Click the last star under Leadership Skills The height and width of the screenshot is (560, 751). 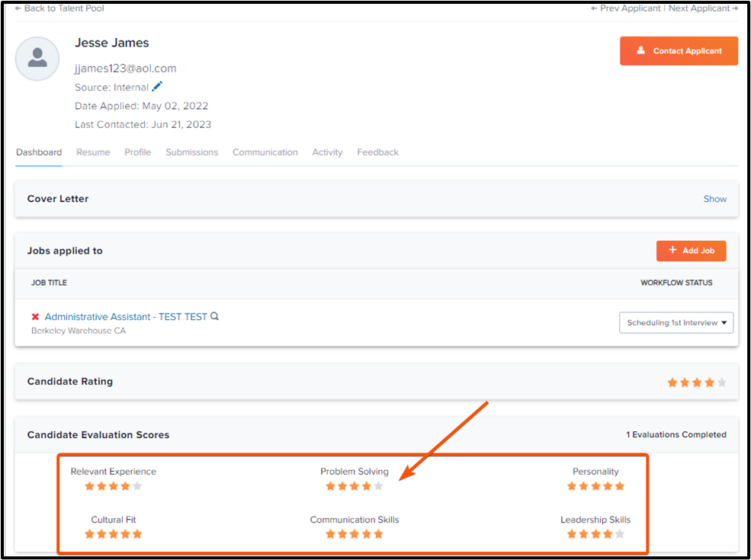(x=620, y=534)
